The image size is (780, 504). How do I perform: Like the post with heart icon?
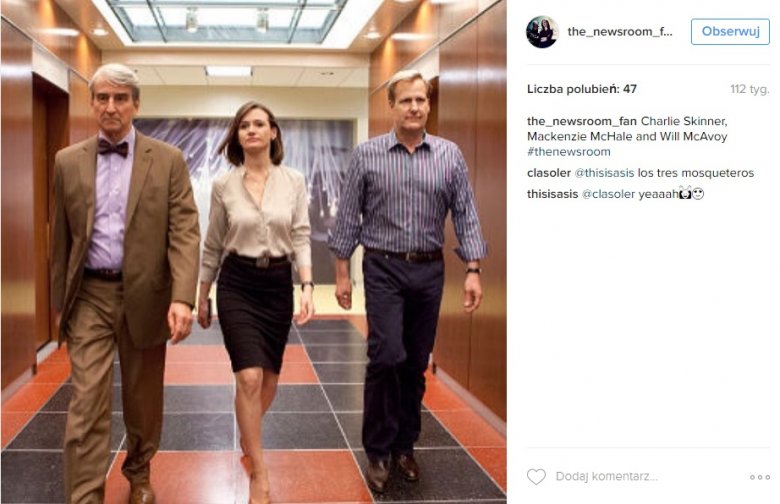pyautogui.click(x=536, y=477)
